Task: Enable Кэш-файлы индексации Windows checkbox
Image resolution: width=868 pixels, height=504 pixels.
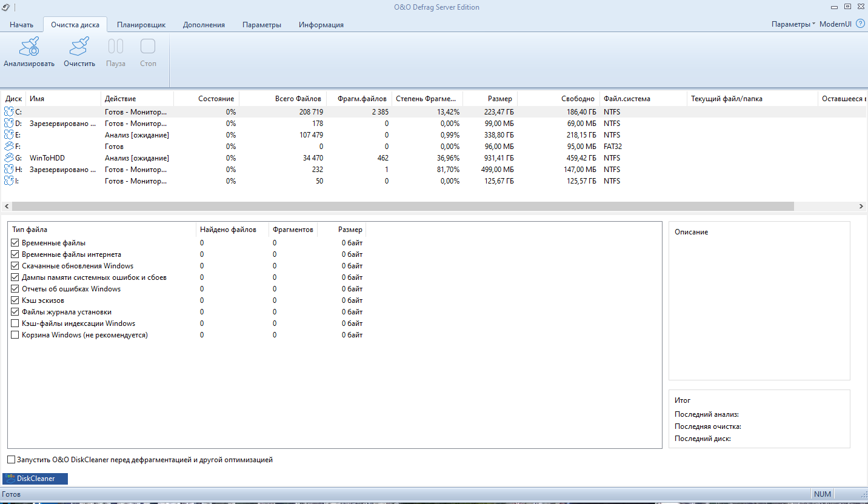Action: pos(15,323)
